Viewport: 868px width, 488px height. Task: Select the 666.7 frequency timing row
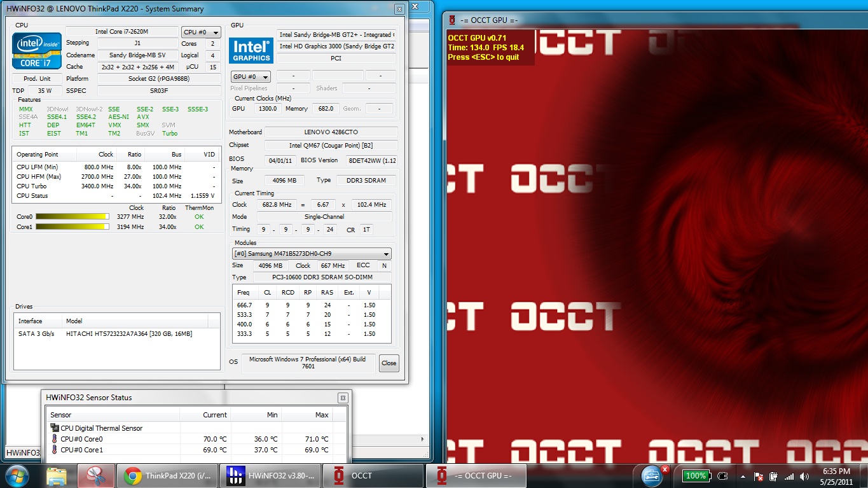[x=312, y=305]
